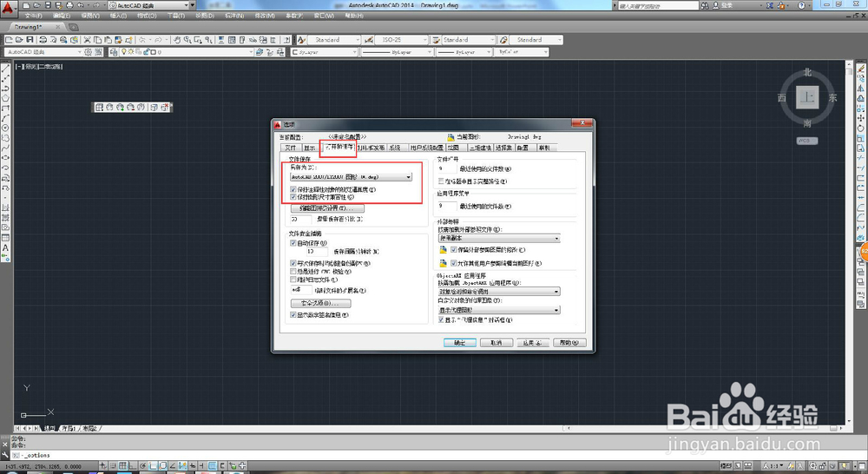Image resolution: width=868 pixels, height=474 pixels.
Task: Switch to the 显示 tab in options dialog
Action: [x=310, y=148]
